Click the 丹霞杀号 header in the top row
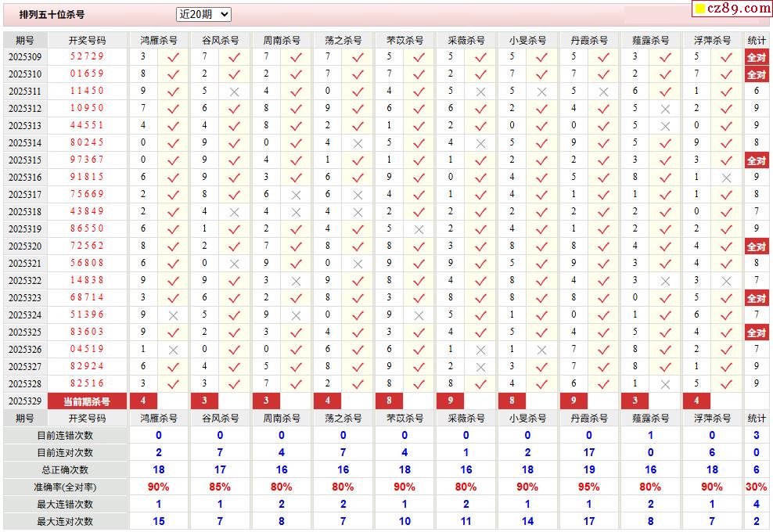This screenshot has height=532, width=773. (589, 40)
